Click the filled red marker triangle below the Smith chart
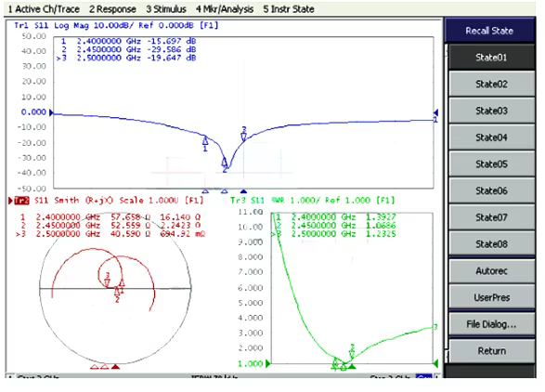545x392 pixels. tap(115, 367)
